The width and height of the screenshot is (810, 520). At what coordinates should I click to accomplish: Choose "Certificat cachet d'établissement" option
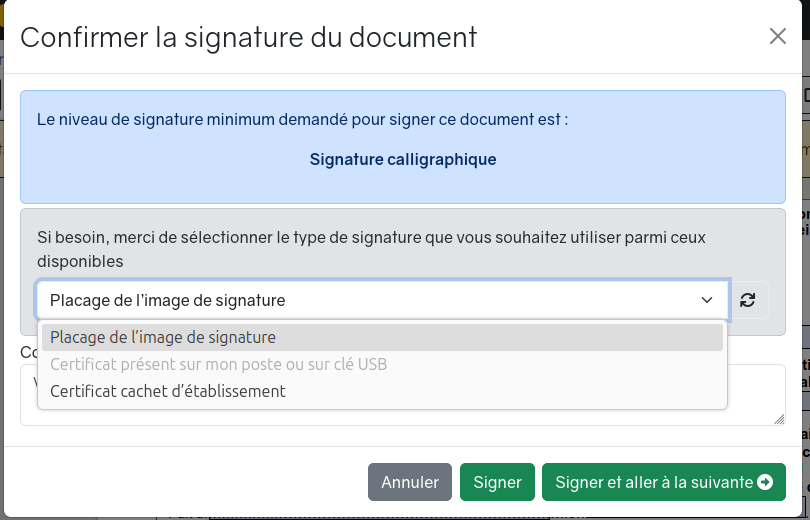(168, 391)
